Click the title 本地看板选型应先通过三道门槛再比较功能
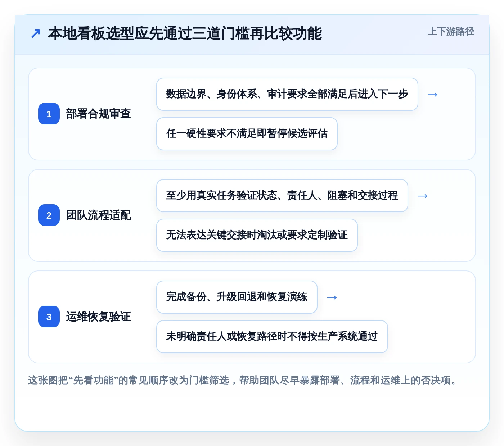Image resolution: width=504 pixels, height=446 pixels. pos(185,33)
